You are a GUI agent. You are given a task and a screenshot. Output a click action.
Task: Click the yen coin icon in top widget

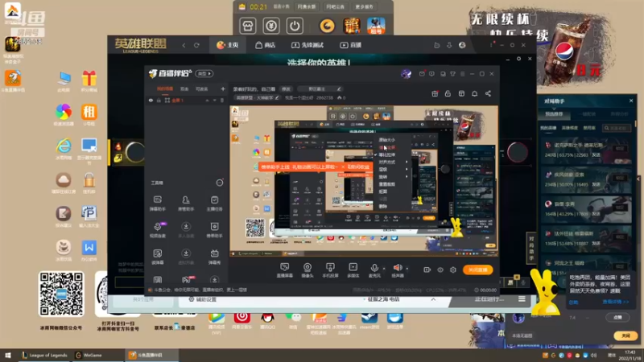[271, 26]
